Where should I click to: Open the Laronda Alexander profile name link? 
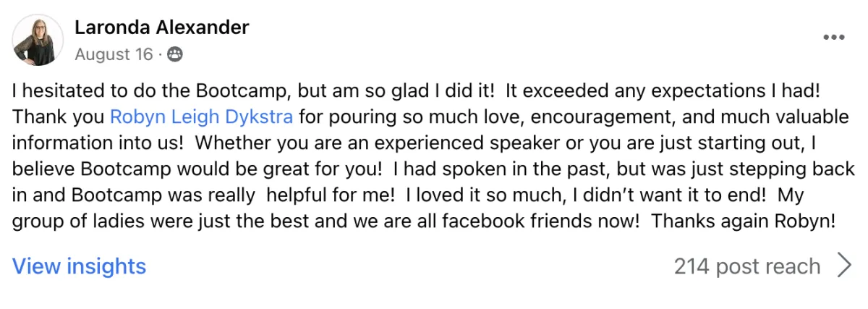tap(162, 27)
